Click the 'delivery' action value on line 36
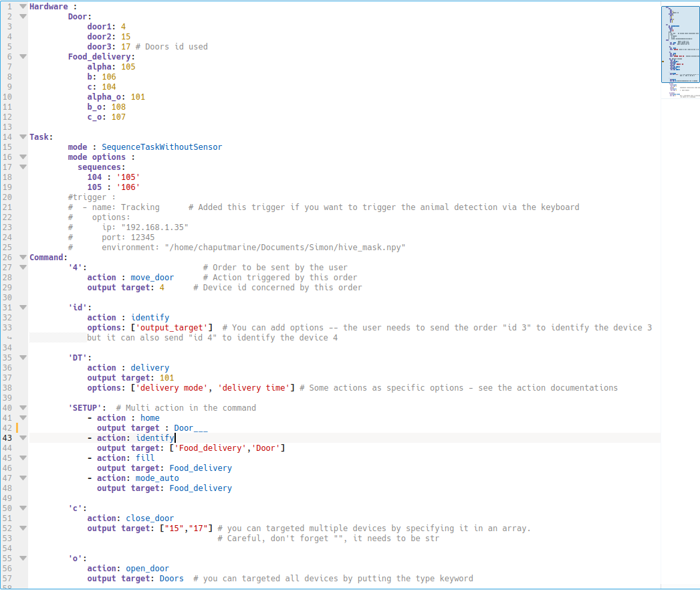The width and height of the screenshot is (700, 590). point(150,367)
